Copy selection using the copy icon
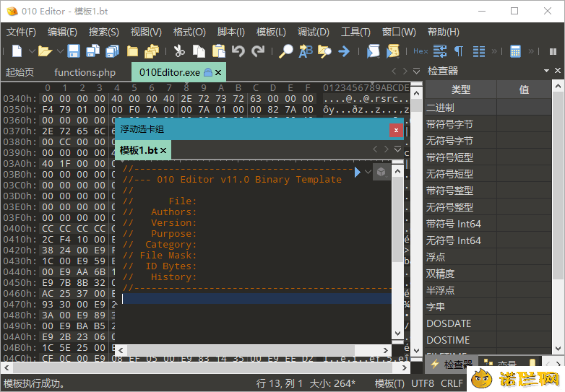This screenshot has width=565, height=392. (x=199, y=51)
